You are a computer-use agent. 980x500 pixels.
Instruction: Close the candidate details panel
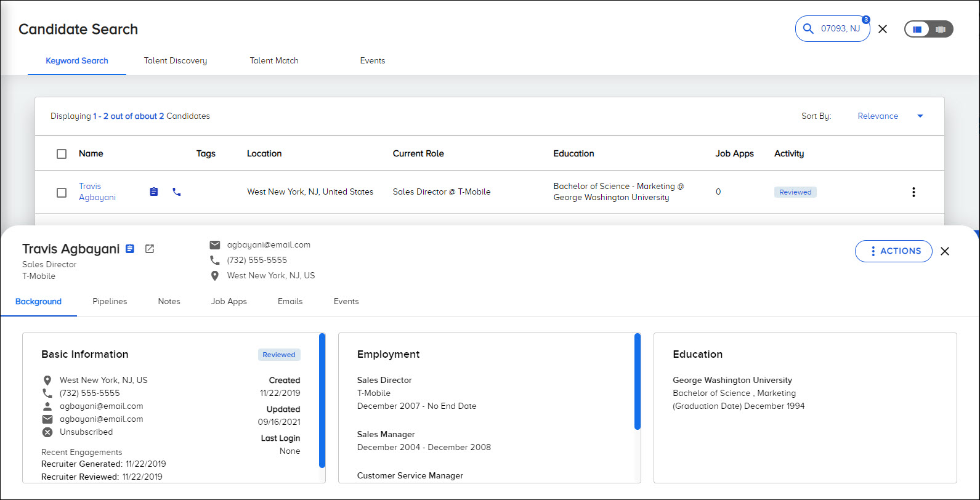click(x=944, y=251)
